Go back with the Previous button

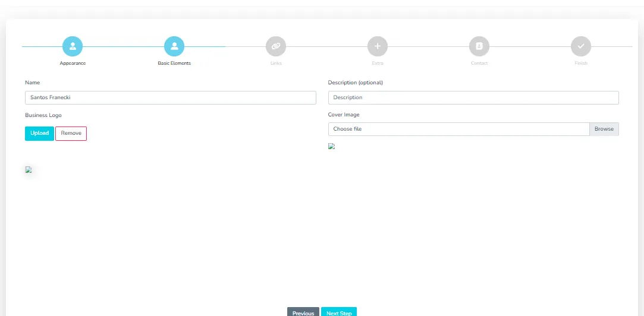click(x=303, y=312)
